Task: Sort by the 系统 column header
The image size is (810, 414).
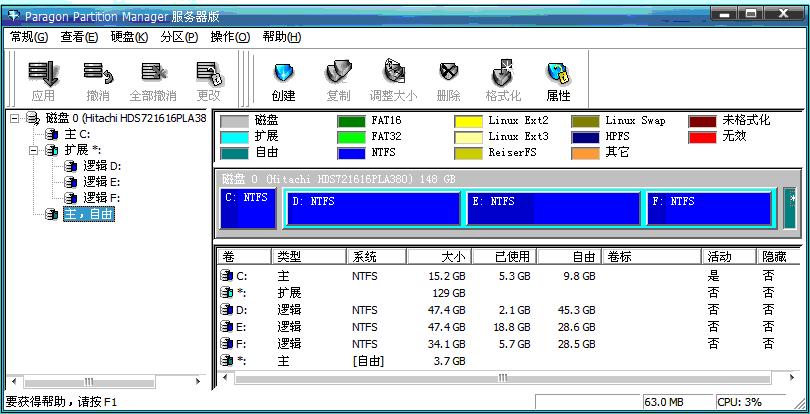Action: [377, 256]
